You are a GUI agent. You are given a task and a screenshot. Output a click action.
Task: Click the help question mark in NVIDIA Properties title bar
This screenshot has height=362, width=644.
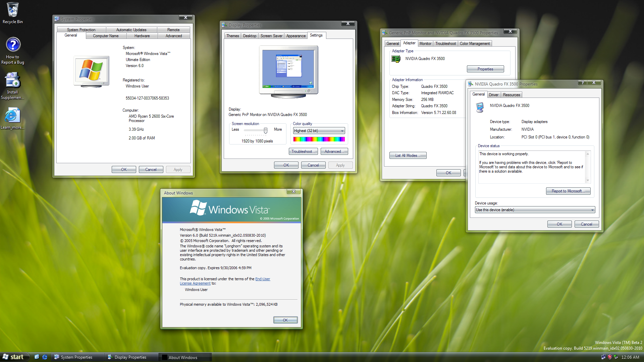pos(582,82)
